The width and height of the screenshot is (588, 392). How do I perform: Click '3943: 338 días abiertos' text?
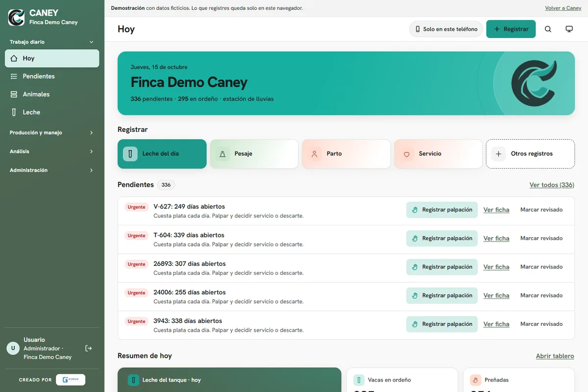tap(188, 321)
